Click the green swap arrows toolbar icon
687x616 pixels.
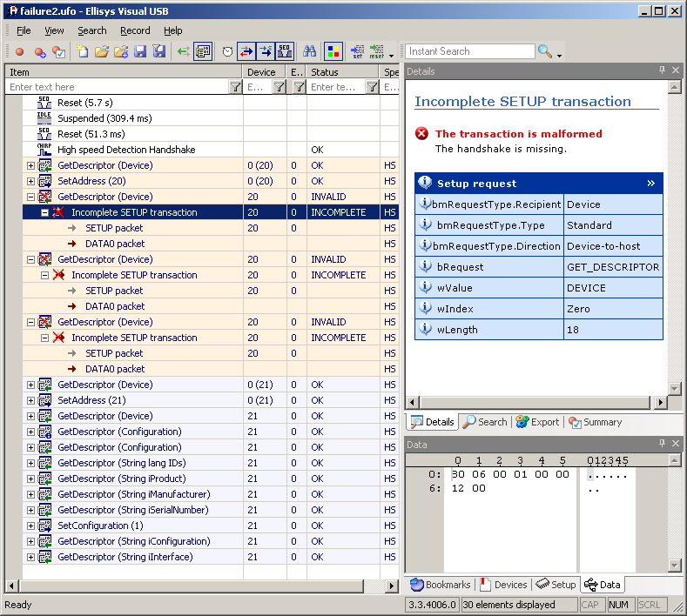[183, 51]
